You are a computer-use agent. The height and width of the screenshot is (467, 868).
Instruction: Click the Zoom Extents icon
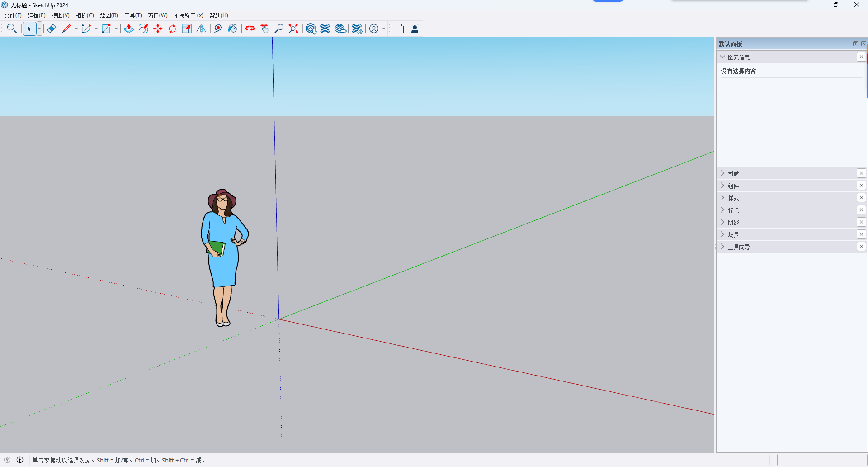point(293,29)
